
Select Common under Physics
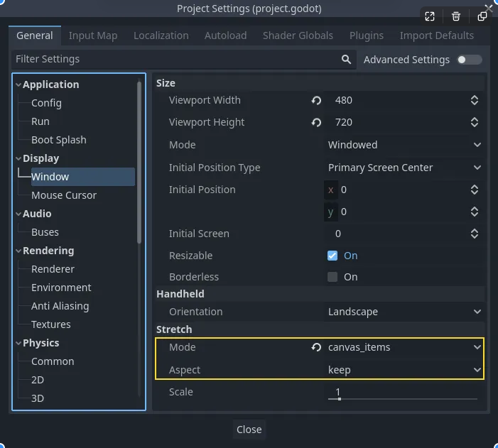[x=53, y=361]
